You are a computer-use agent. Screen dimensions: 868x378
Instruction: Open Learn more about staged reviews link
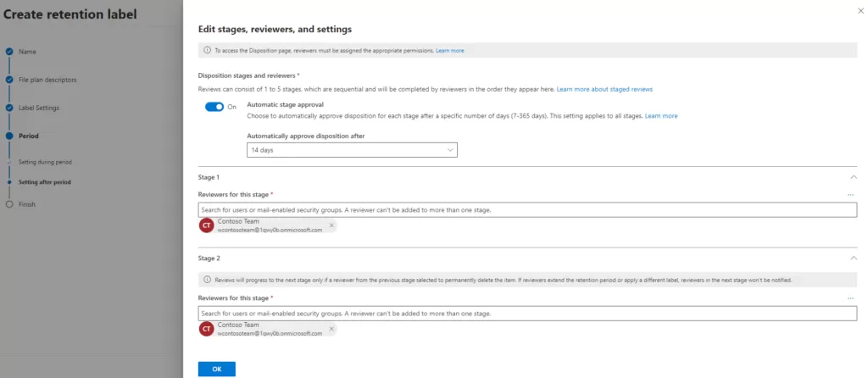click(x=604, y=89)
